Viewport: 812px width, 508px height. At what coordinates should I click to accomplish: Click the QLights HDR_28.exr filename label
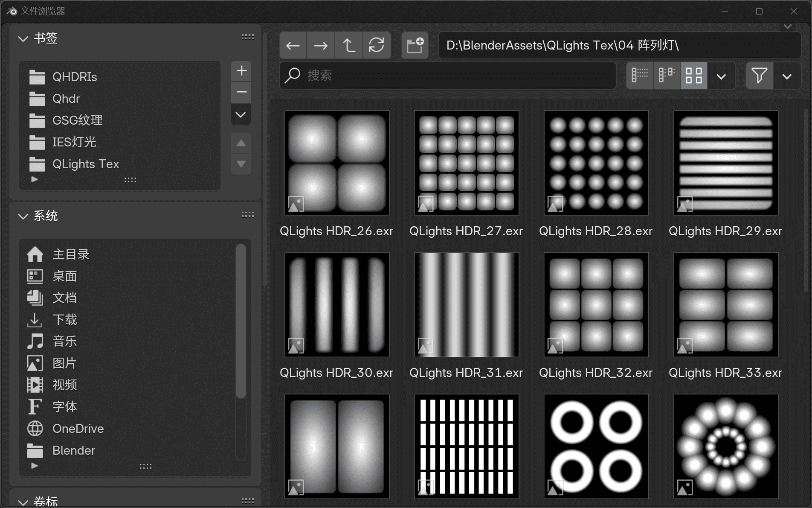pos(596,231)
